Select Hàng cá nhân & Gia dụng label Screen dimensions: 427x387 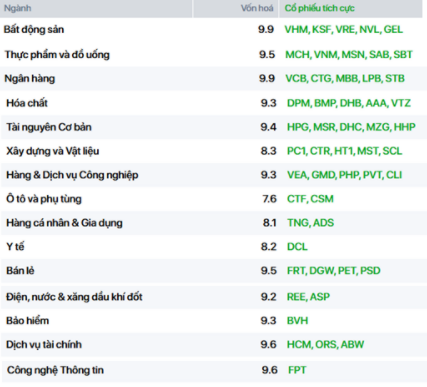[x=64, y=223]
